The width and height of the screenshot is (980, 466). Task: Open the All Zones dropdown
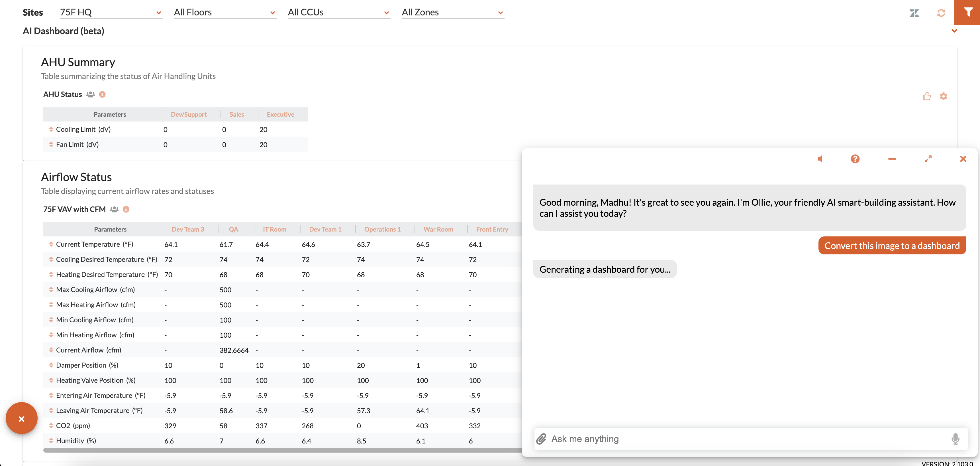pos(453,12)
